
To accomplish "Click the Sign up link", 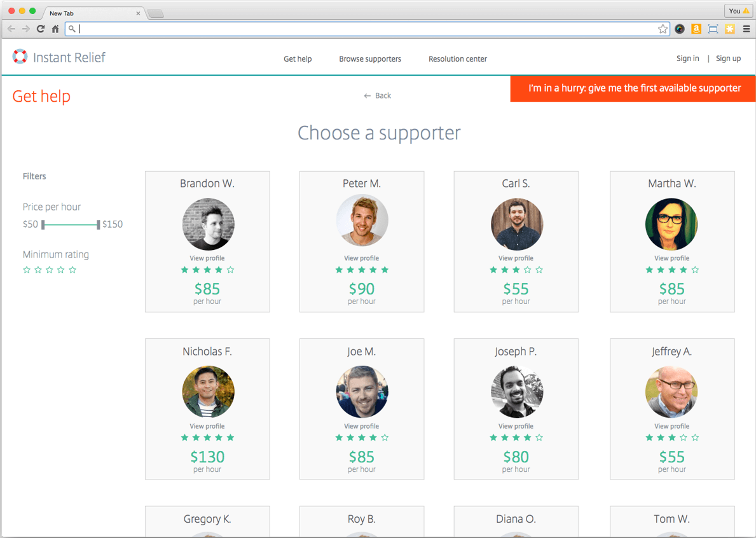I will (x=728, y=59).
